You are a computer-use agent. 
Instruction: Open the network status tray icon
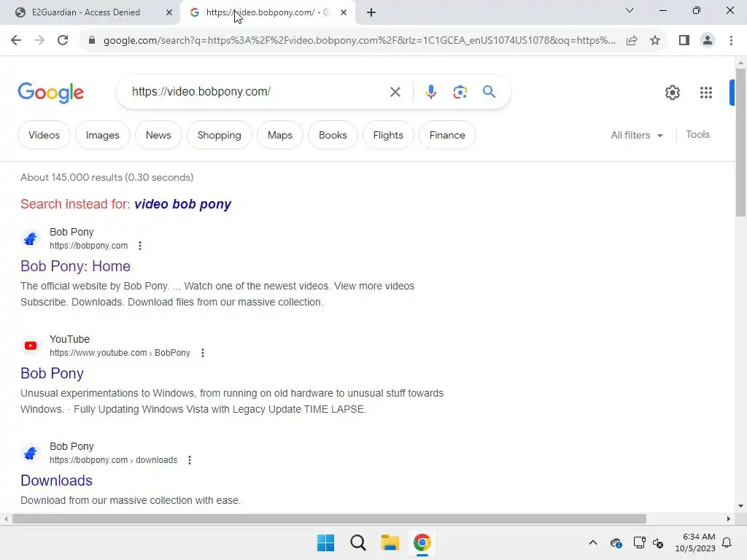(x=639, y=542)
